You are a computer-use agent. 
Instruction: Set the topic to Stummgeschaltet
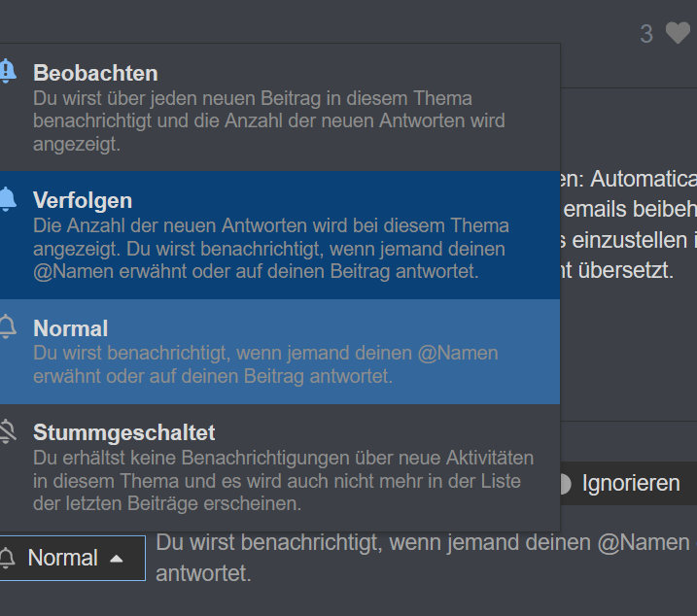coord(124,432)
